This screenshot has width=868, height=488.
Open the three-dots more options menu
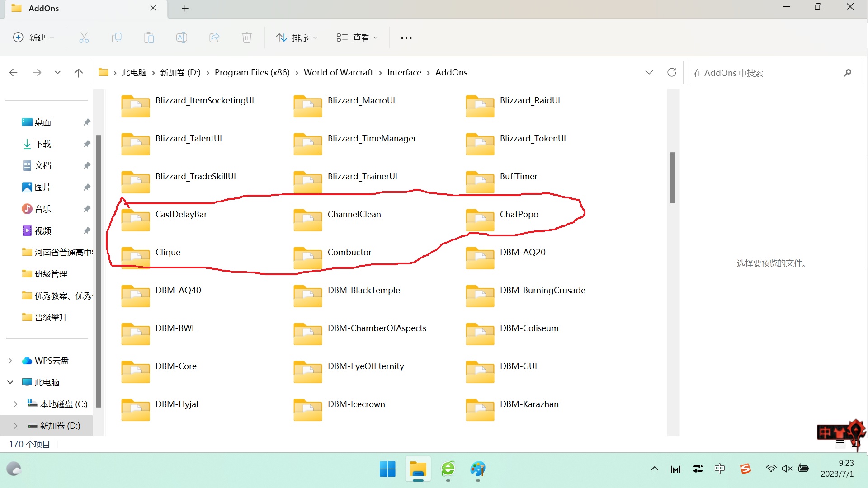[x=406, y=38]
